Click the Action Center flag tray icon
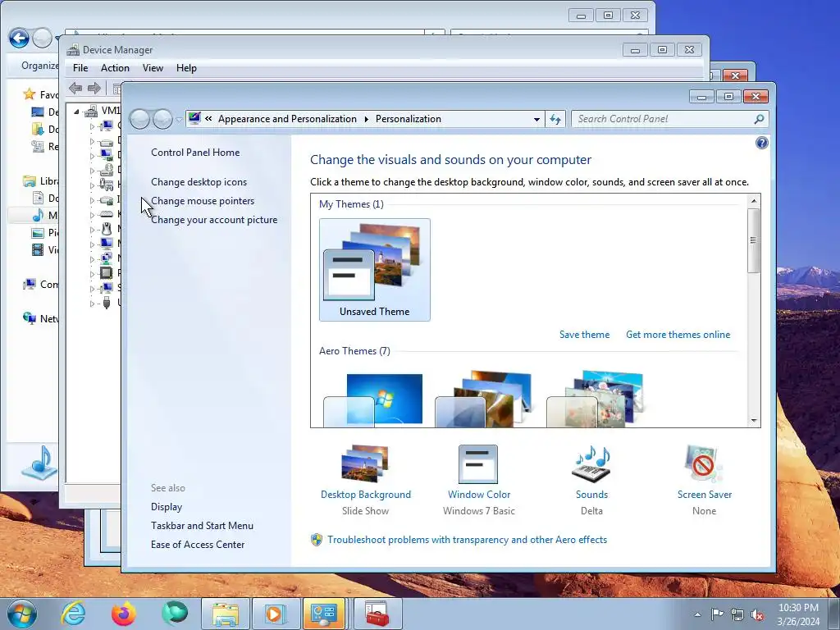 point(717,614)
